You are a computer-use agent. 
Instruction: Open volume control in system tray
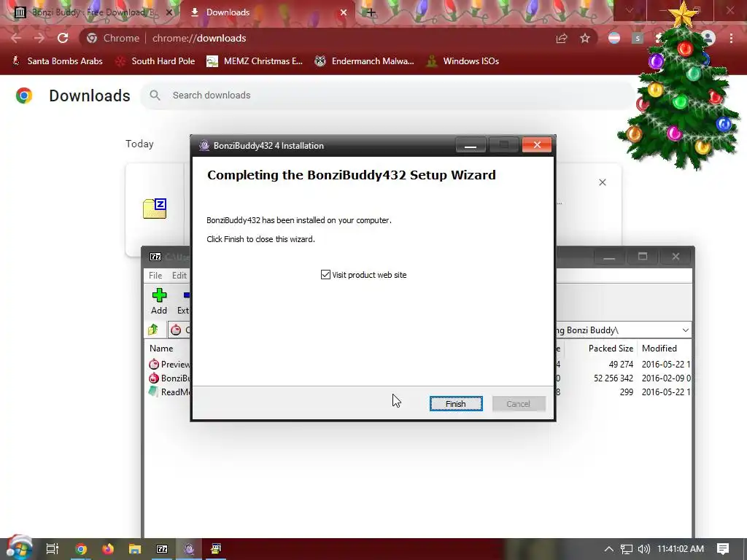pos(643,549)
